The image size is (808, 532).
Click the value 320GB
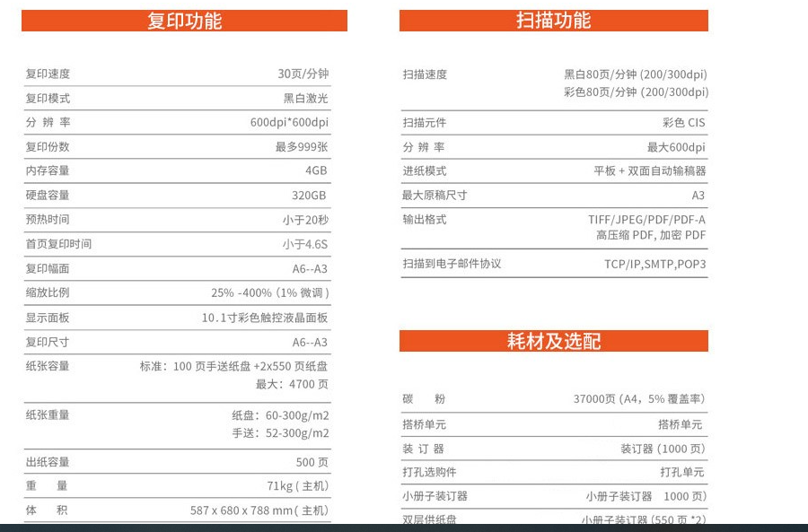point(309,196)
